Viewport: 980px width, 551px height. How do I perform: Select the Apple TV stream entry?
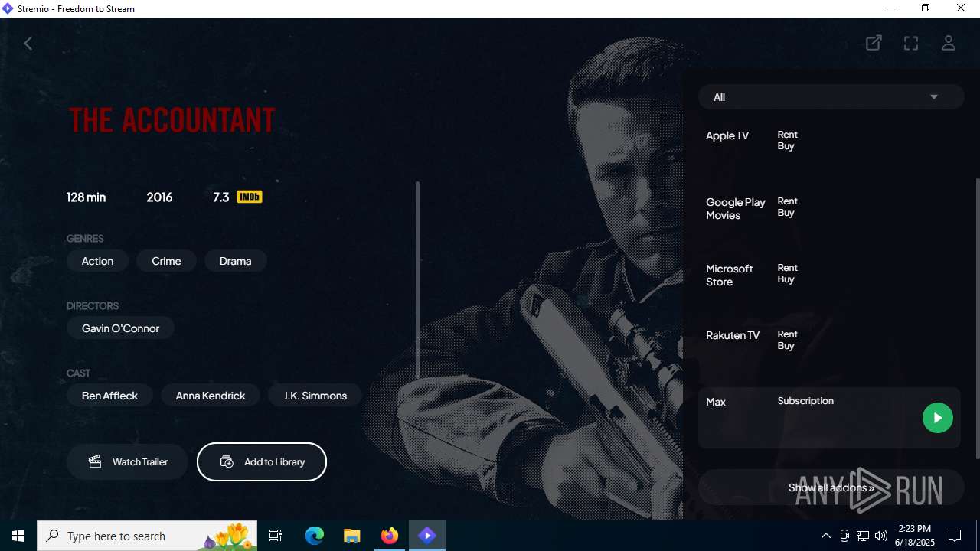click(x=829, y=151)
